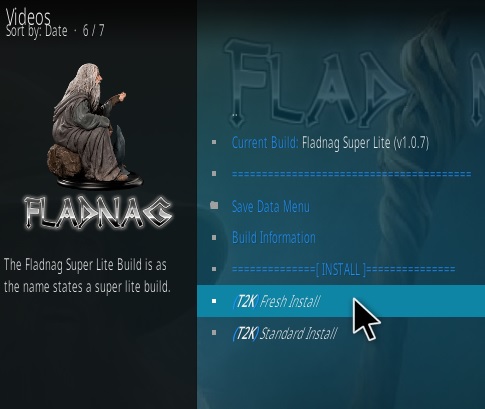485x409 pixels.
Task: Open Build Information
Action: [274, 238]
